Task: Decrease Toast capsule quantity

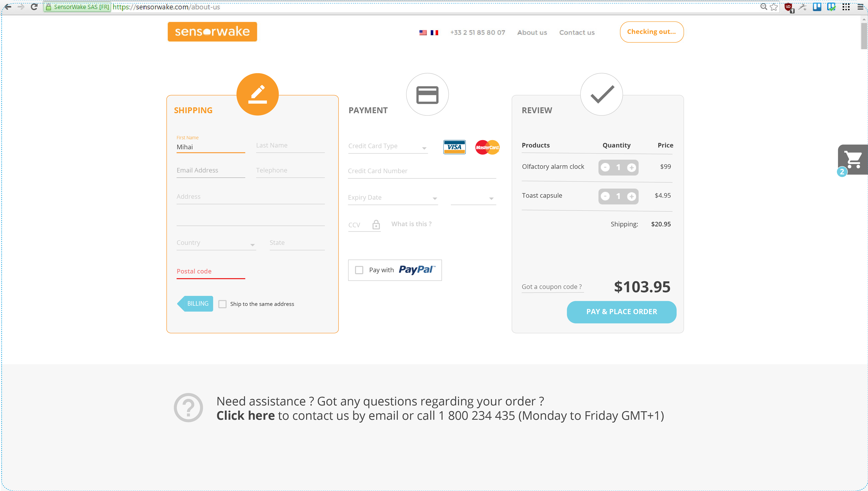Action: click(605, 196)
